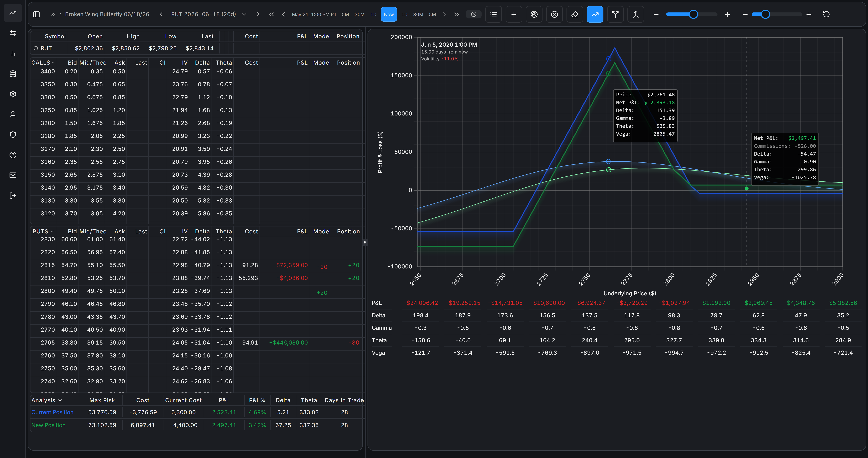Step back 30M in time
Viewport: 868px width, 458px height.
(x=360, y=14)
